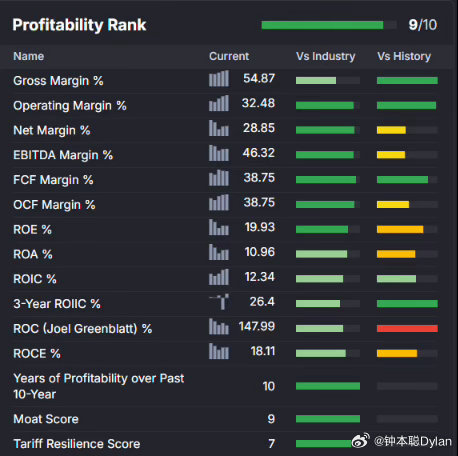The height and width of the screenshot is (456, 458).
Task: Select the Years of Profitability value 10
Action: 269,386
